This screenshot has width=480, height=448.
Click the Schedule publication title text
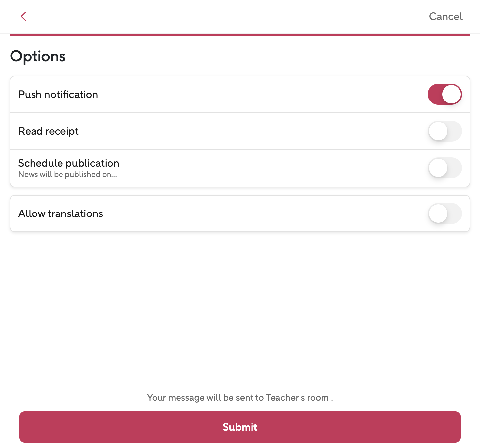pos(69,163)
